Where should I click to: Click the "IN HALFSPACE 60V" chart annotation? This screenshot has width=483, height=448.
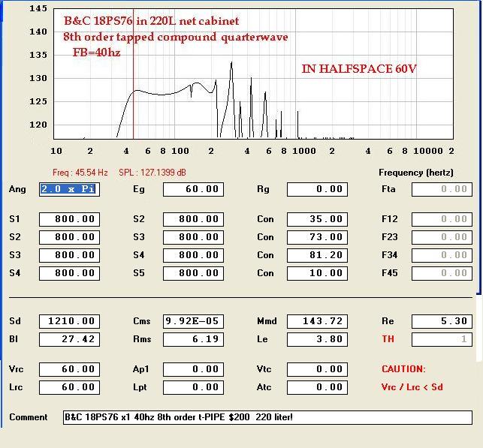(x=359, y=69)
